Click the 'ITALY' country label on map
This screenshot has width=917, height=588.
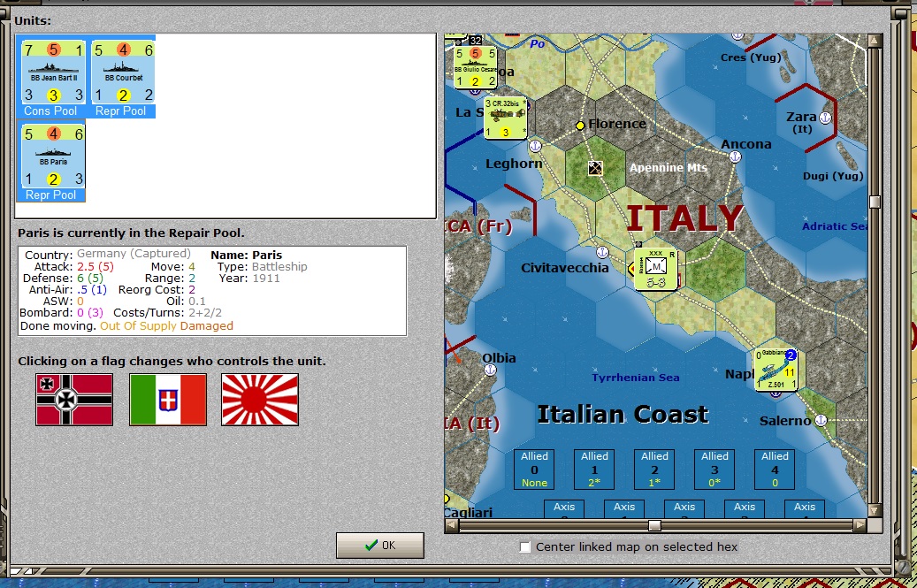tap(684, 218)
